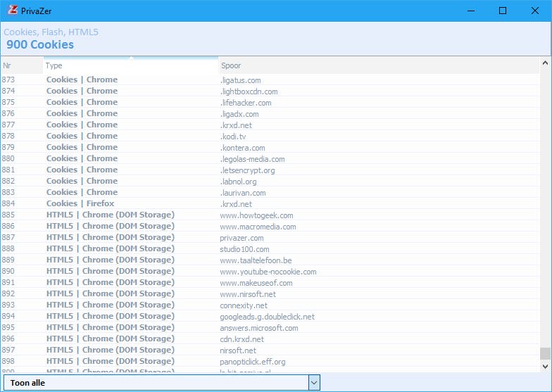This screenshot has width=552, height=392.
Task: Click the scrollbar up arrow
Action: [545, 63]
